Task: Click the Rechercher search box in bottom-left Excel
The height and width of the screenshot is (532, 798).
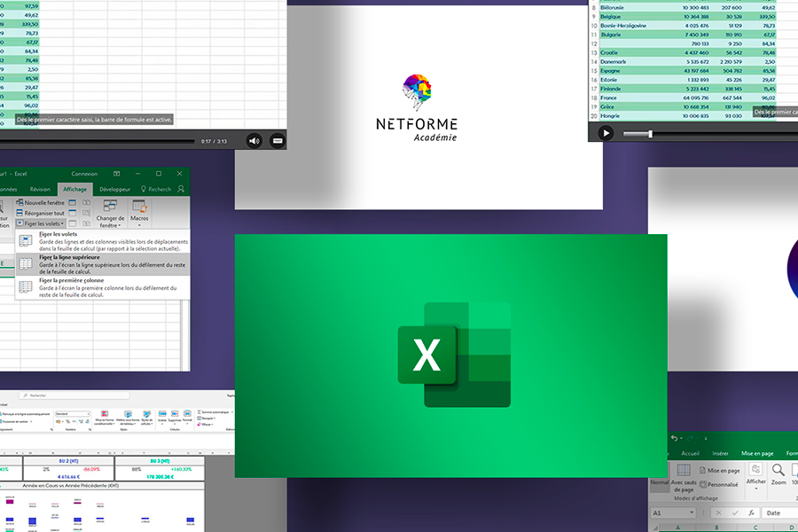Action: pyautogui.click(x=74, y=395)
